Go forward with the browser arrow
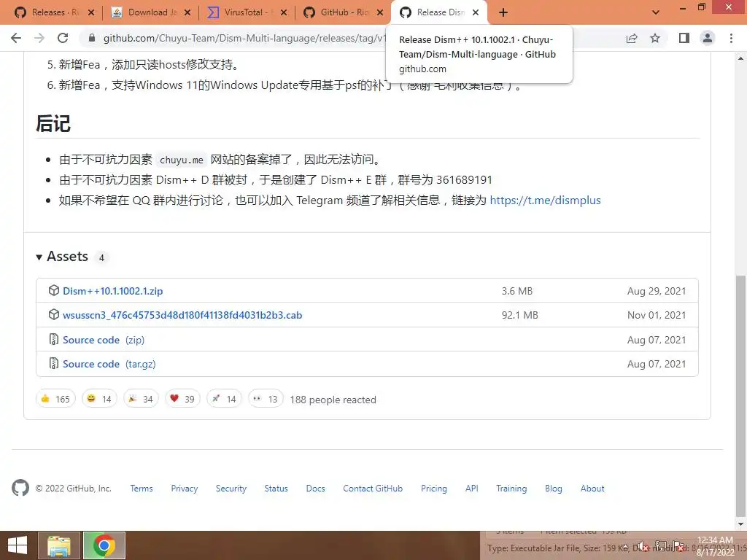This screenshot has height=560, width=747. click(39, 38)
